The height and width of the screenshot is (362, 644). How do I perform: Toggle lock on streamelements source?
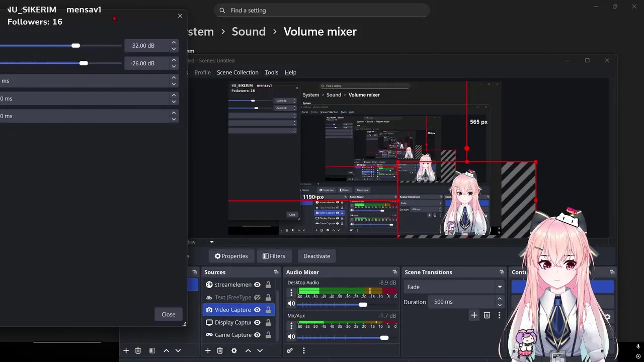click(268, 285)
